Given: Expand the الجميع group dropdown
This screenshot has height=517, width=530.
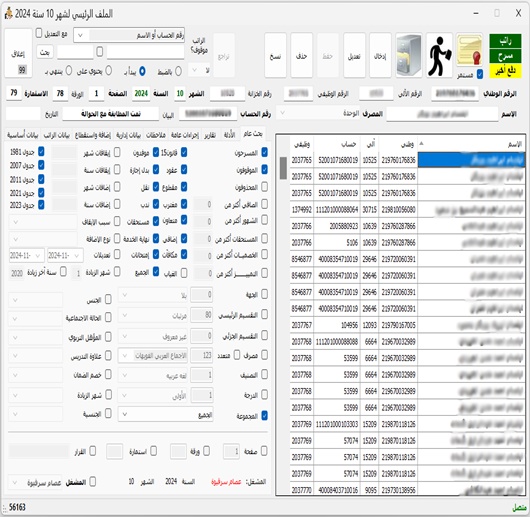Looking at the screenshot, I should (x=166, y=414).
